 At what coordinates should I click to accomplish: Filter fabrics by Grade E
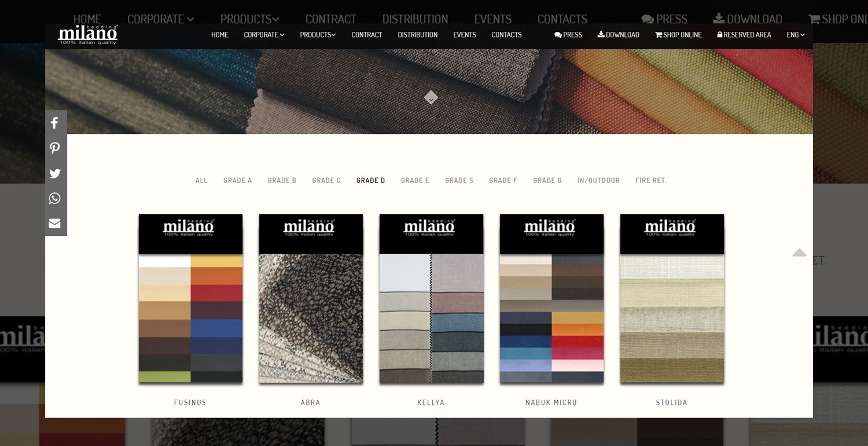(x=415, y=181)
